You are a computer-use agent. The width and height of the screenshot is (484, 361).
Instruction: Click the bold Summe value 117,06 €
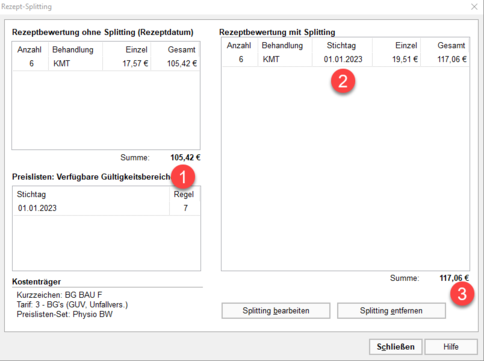[454, 278]
